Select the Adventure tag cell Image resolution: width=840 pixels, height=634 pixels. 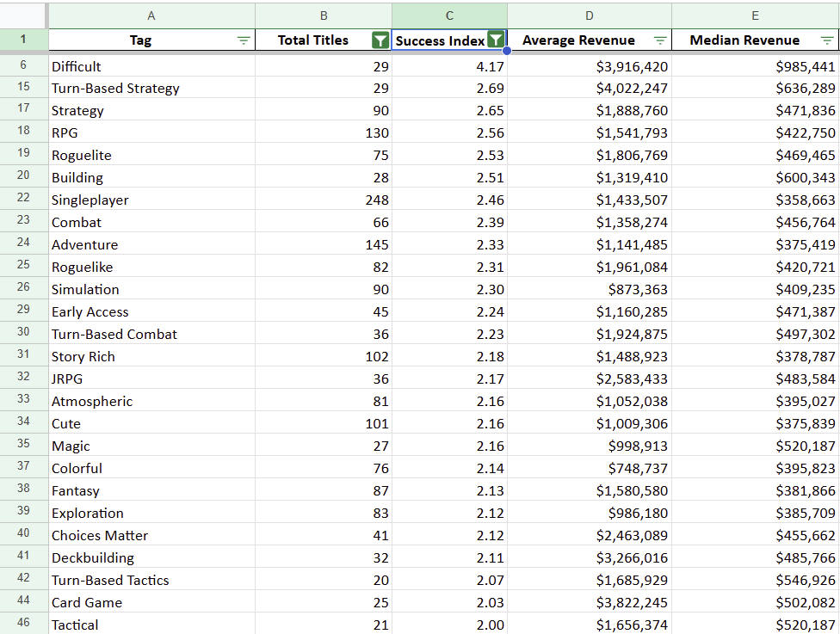point(151,244)
